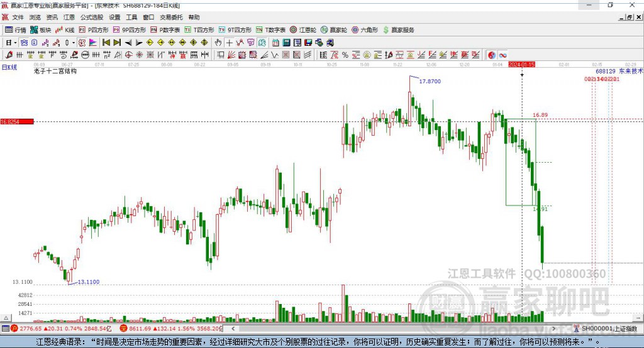Open the 帮助 menu
The height and width of the screenshot is (348, 644).
pos(194,17)
